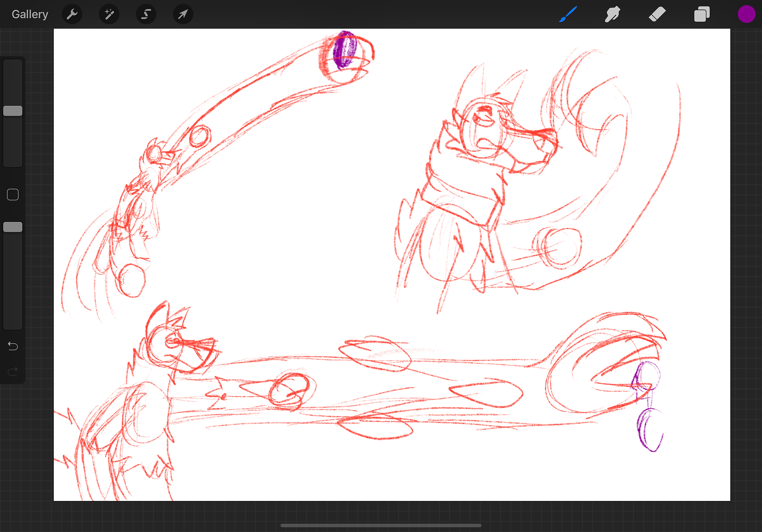The height and width of the screenshot is (532, 762).
Task: Activate the Selection tool
Action: (146, 14)
